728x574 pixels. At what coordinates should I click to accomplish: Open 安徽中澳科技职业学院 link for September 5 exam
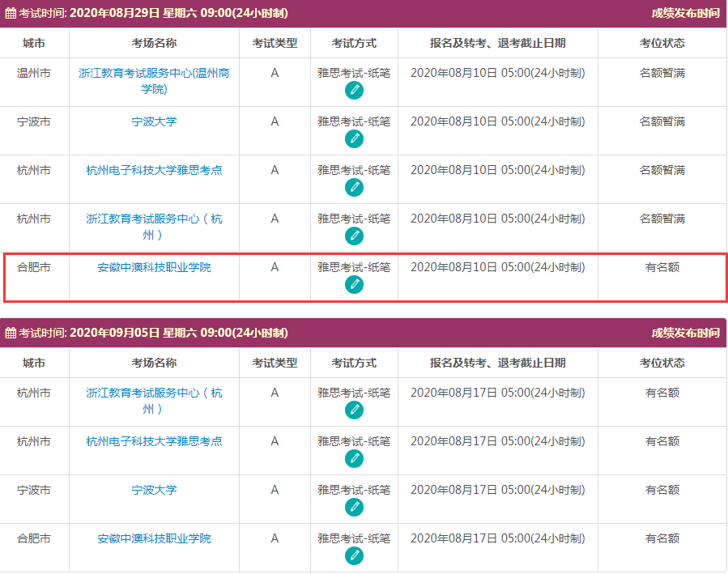[154, 538]
